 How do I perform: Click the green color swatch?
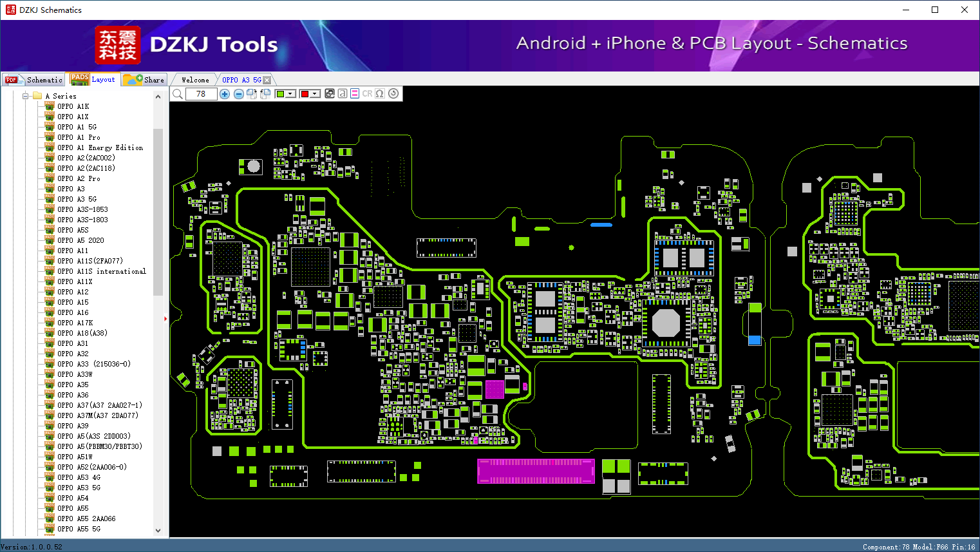coord(280,94)
